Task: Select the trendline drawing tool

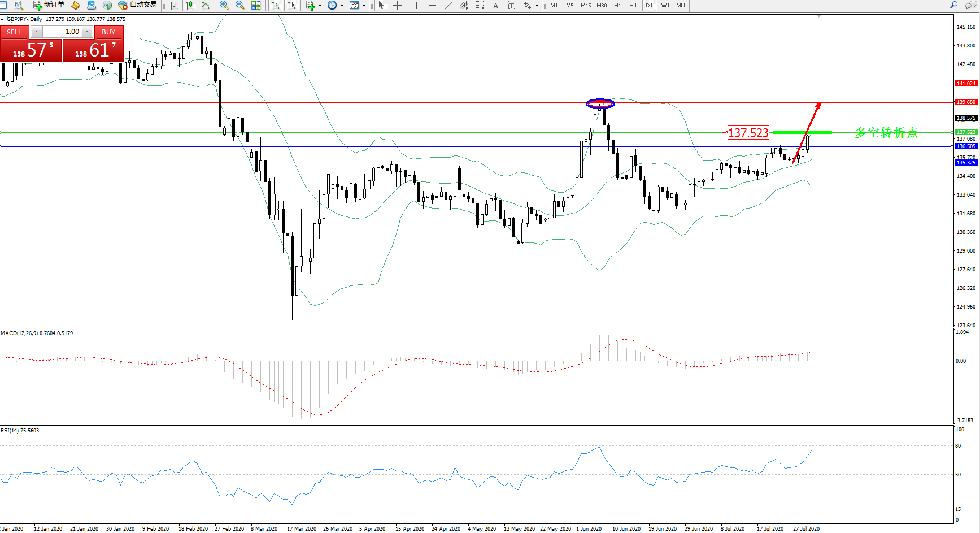Action: 448,5
